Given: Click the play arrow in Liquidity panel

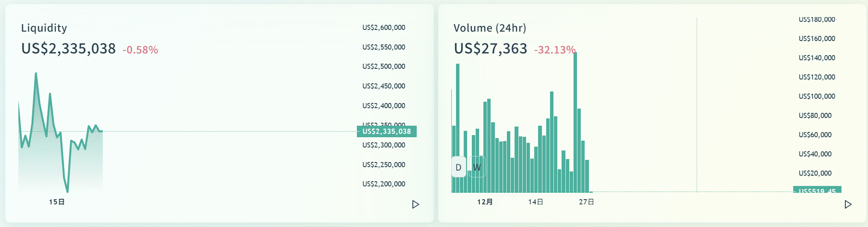Looking at the screenshot, I should (415, 204).
